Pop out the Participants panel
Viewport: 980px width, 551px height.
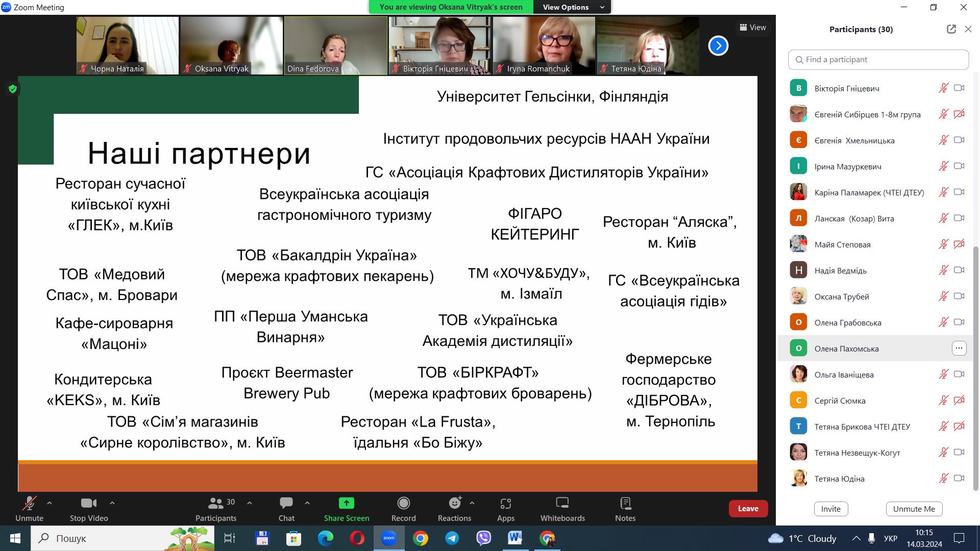point(951,29)
